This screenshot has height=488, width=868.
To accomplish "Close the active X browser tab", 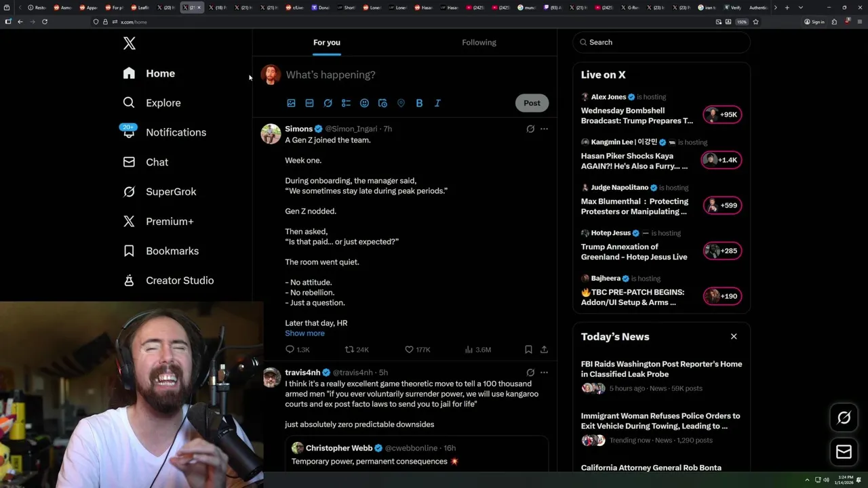I will pos(199,7).
